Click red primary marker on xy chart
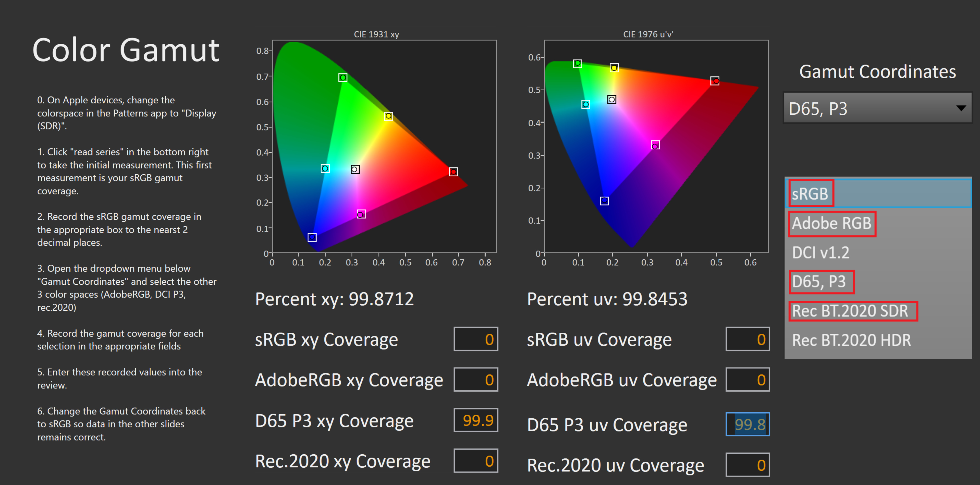The image size is (980, 485). pyautogui.click(x=453, y=172)
